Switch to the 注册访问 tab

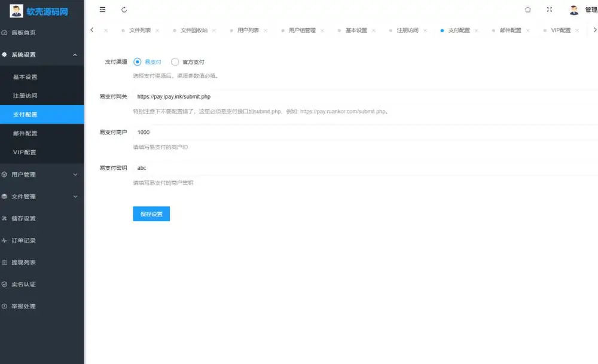coord(408,30)
